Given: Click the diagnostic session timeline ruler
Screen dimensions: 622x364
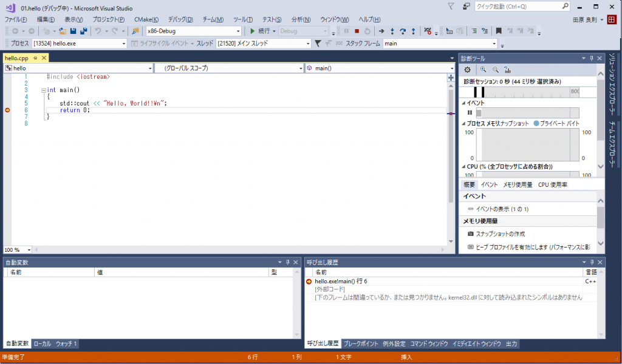Looking at the screenshot, I should click(x=519, y=92).
